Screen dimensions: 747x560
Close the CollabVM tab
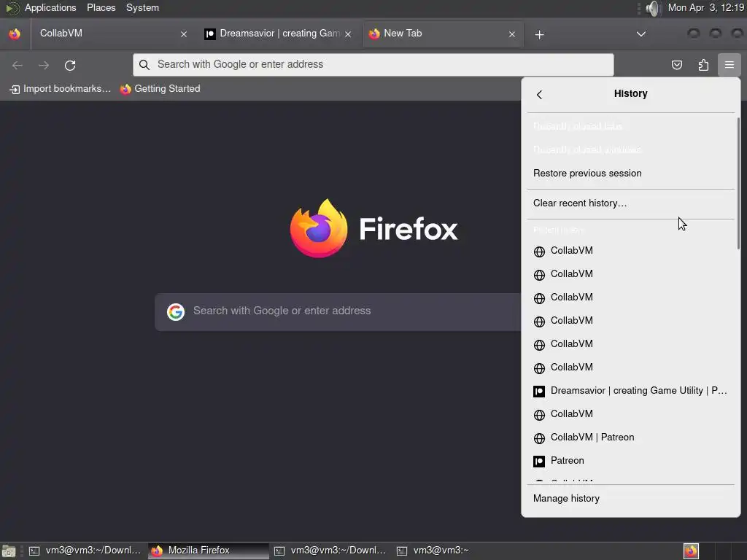184,34
